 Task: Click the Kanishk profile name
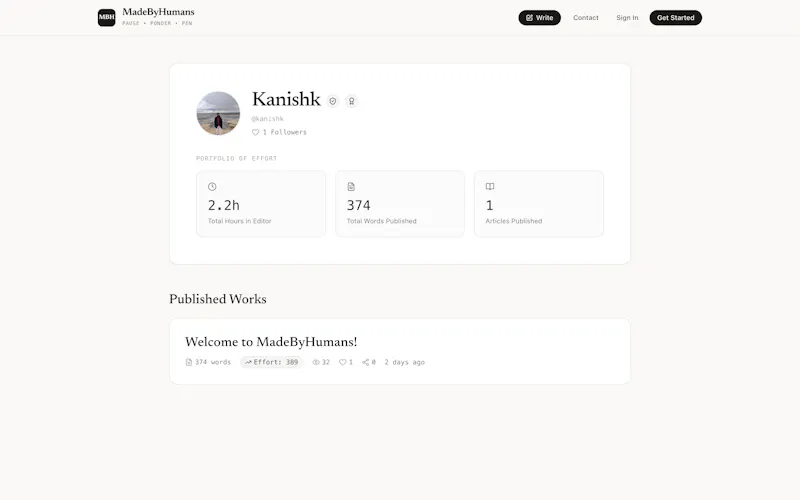286,99
